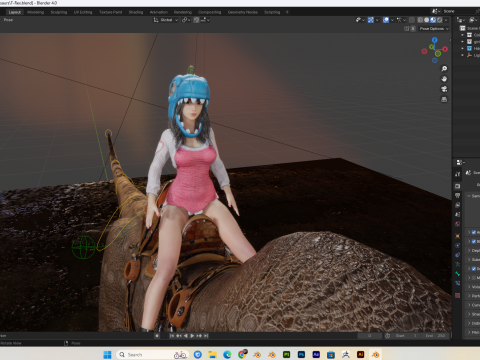480x360 pixels.
Task: Select material preview viewport shading
Action: pyautogui.click(x=433, y=20)
